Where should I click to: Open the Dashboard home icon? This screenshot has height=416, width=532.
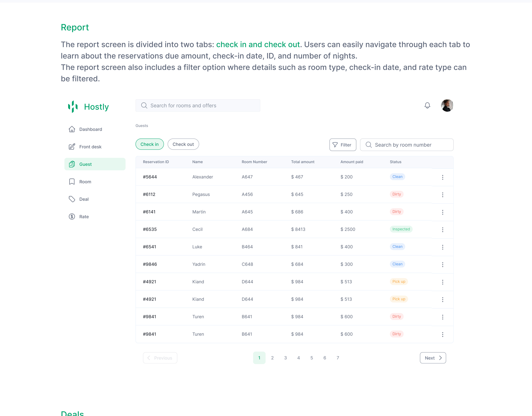[72, 129]
